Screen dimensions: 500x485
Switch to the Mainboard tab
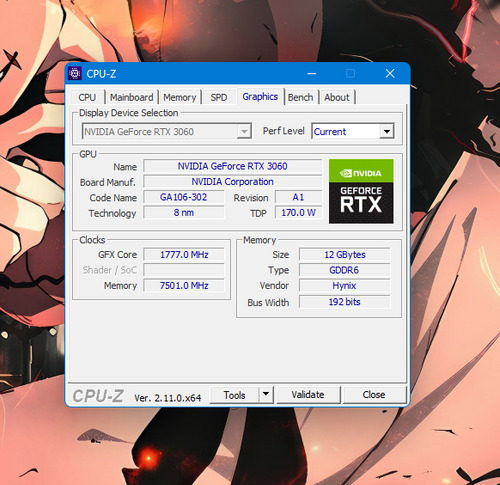click(x=132, y=97)
